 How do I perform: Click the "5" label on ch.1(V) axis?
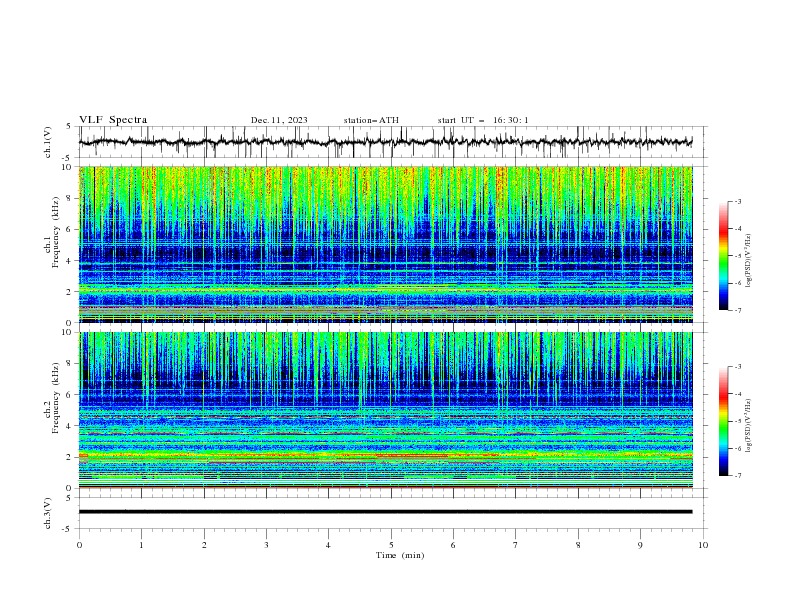(70, 126)
